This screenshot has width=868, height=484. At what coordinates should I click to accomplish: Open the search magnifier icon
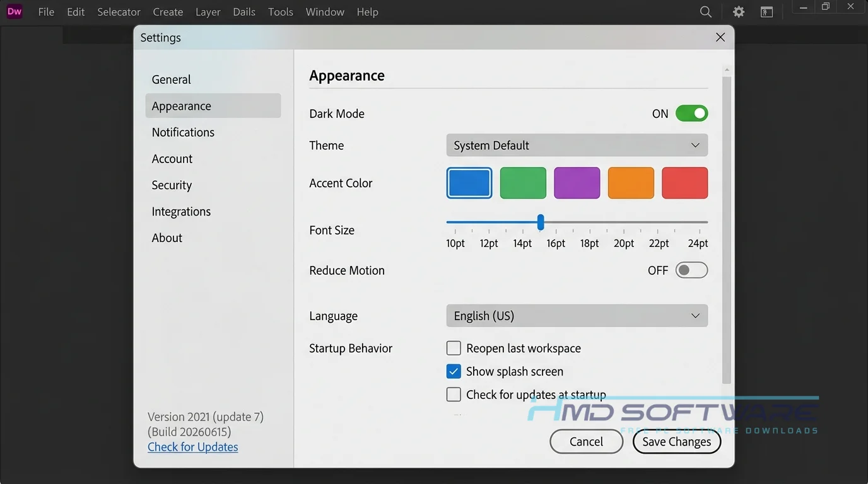[x=706, y=12]
